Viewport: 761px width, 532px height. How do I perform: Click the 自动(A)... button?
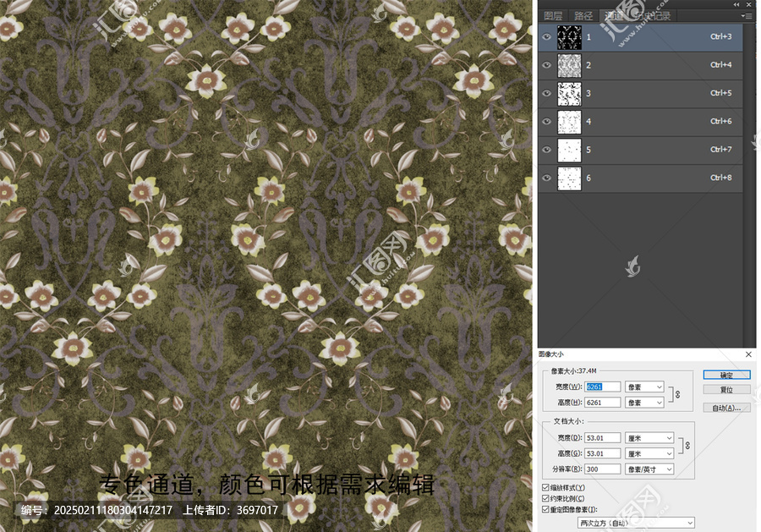tap(726, 408)
